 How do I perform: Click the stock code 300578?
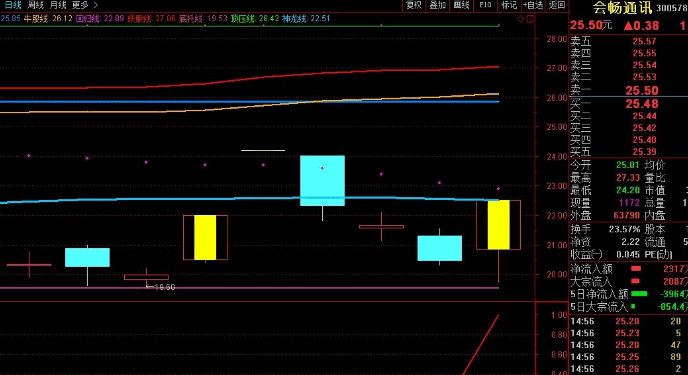coord(671,8)
